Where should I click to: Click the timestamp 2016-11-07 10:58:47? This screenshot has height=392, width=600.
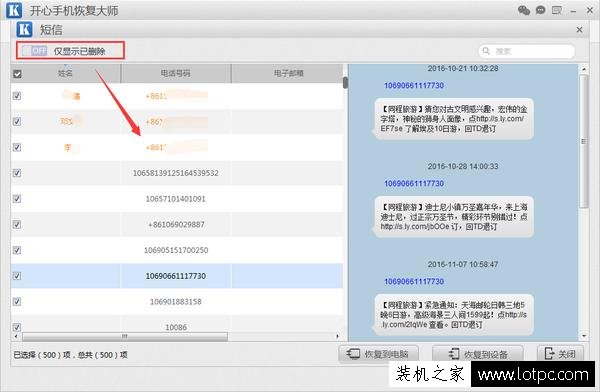(x=463, y=264)
